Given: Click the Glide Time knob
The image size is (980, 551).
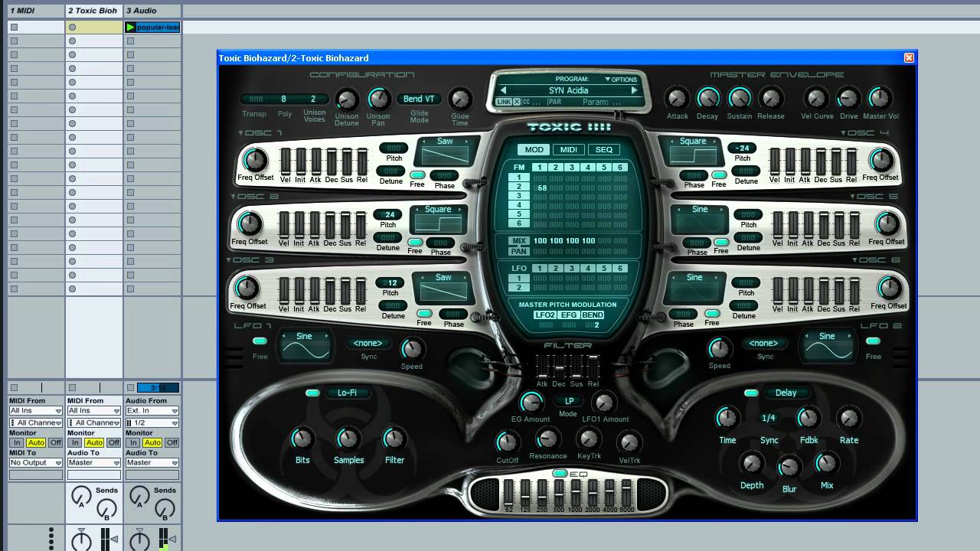Looking at the screenshot, I should (x=459, y=99).
